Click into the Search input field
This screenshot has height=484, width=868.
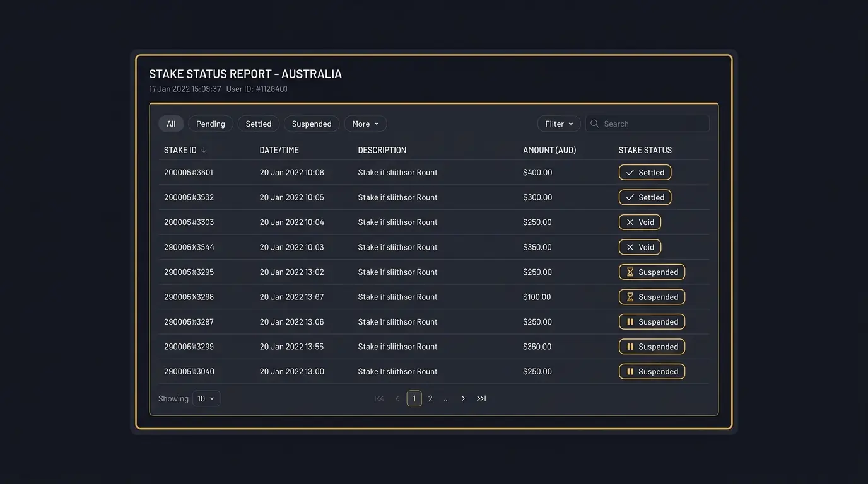[647, 124]
